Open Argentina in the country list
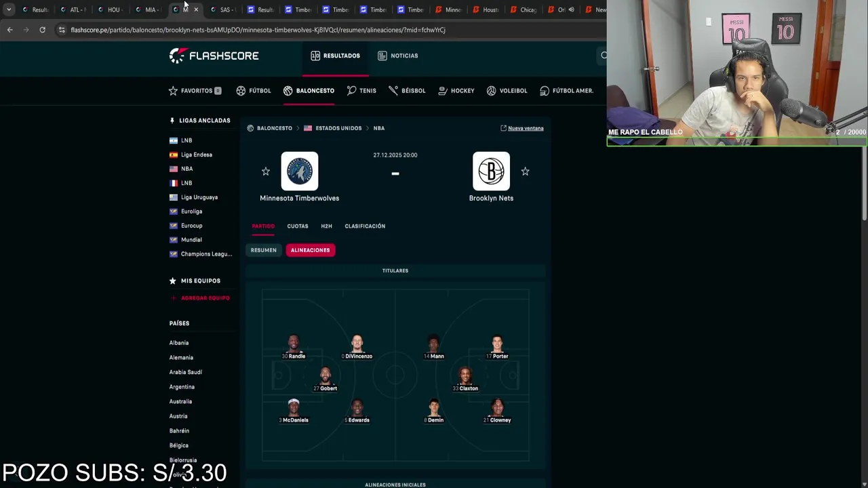This screenshot has width=868, height=488. point(182,387)
